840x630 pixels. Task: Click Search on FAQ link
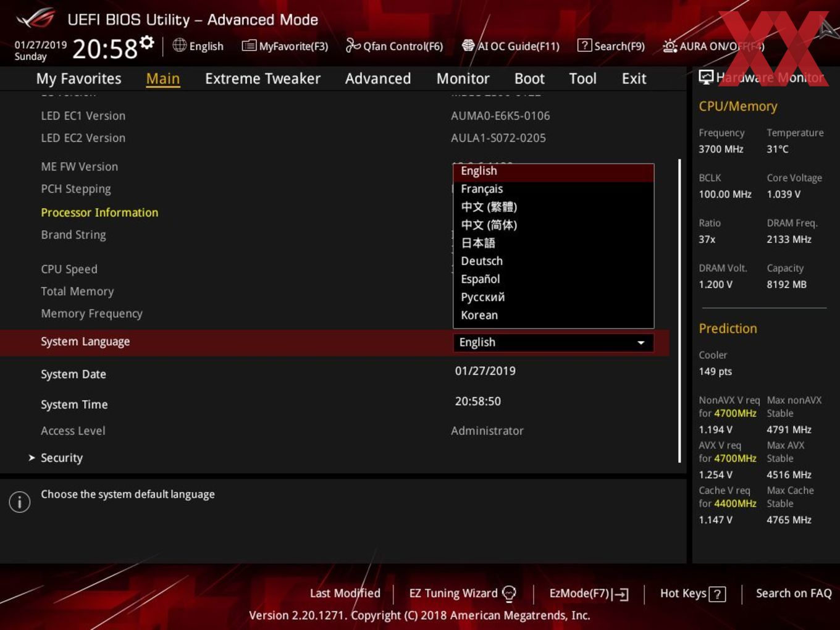(x=794, y=593)
